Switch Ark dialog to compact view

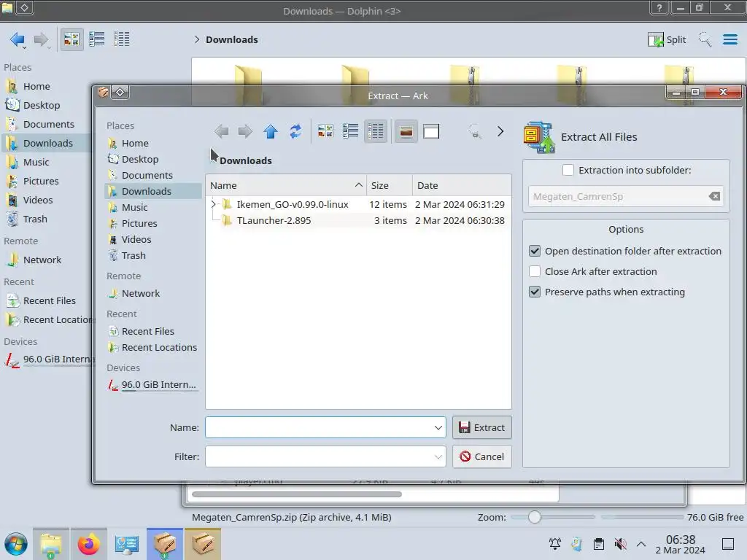point(351,131)
